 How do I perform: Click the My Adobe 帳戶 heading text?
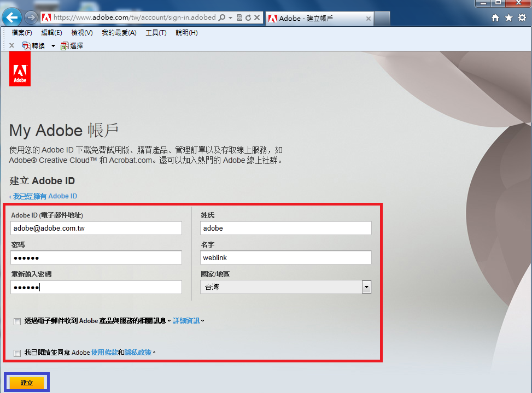(64, 131)
